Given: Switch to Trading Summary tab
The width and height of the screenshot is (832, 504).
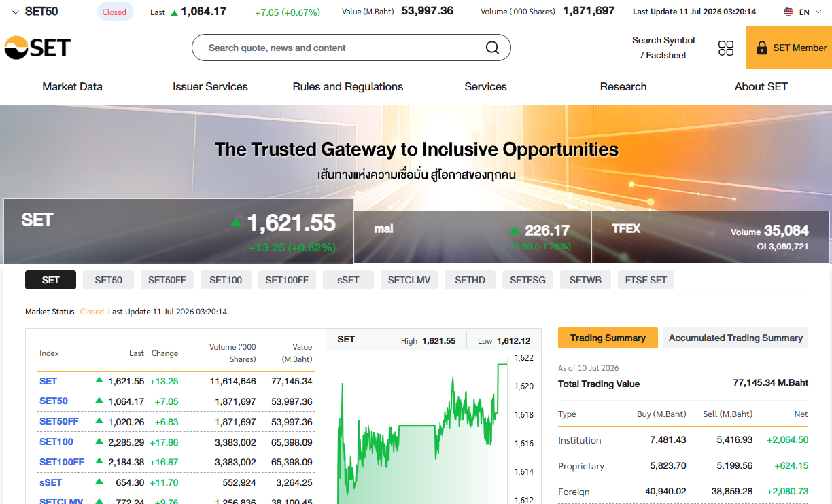Looking at the screenshot, I should click(x=608, y=338).
